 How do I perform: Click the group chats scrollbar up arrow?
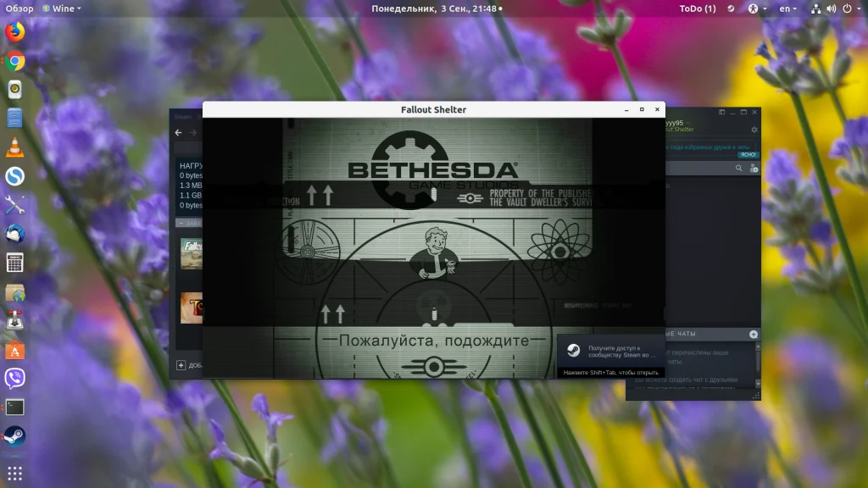(x=758, y=347)
